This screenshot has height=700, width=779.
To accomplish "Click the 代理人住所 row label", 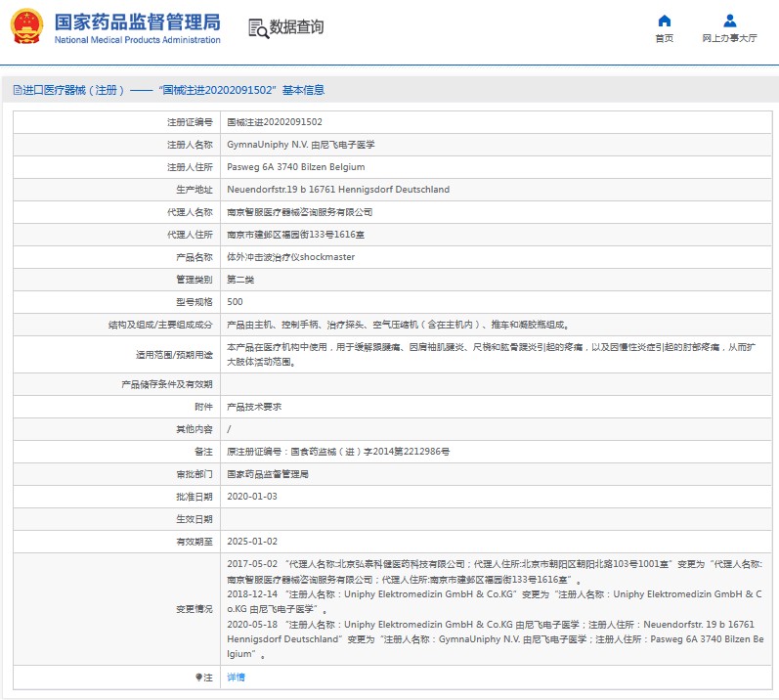I will click(x=190, y=235).
